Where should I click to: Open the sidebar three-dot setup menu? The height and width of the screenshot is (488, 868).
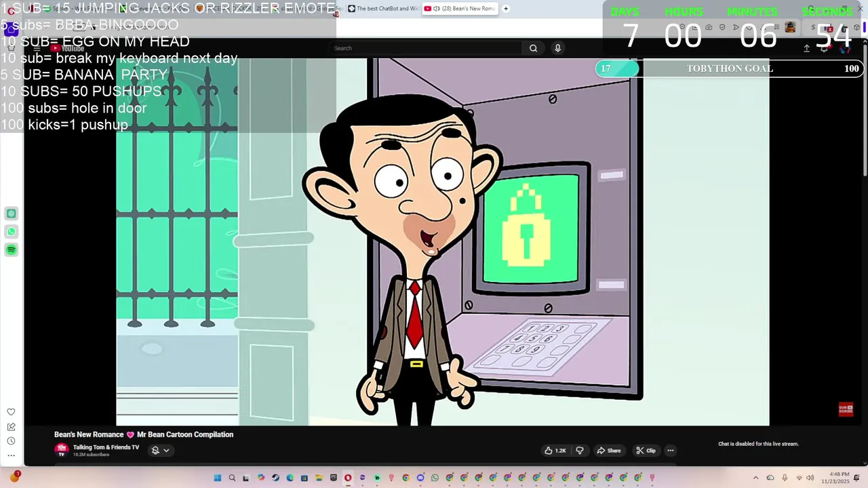pyautogui.click(x=11, y=455)
